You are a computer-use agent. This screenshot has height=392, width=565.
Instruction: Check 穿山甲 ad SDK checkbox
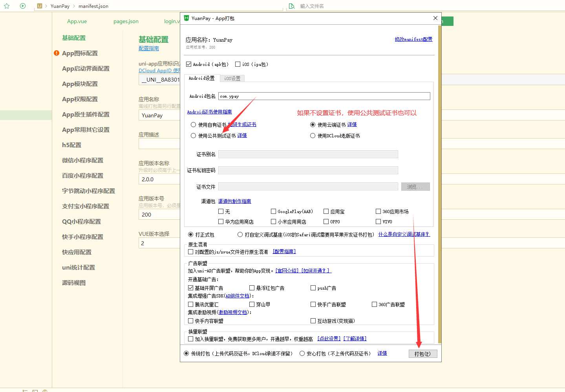click(x=252, y=304)
